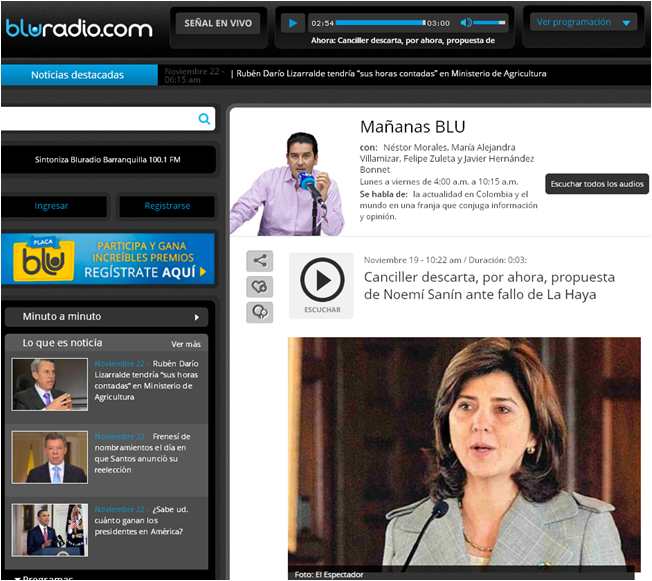Play the audio in the top player
This screenshot has width=652, height=581.
coord(293,23)
